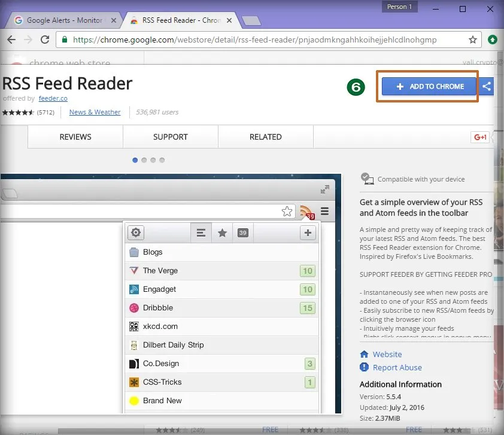Click the Updated: July 2, 2016 text
This screenshot has width=504, height=435.
click(392, 407)
